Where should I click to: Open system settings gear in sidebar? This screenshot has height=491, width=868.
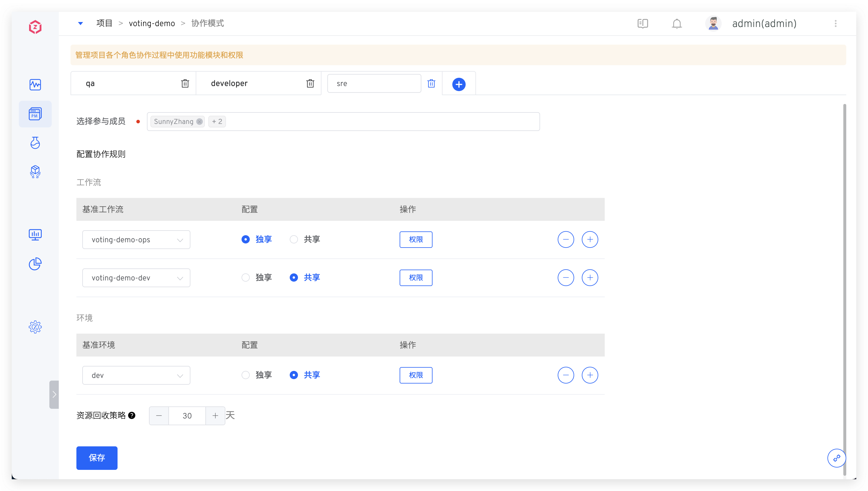(x=35, y=327)
